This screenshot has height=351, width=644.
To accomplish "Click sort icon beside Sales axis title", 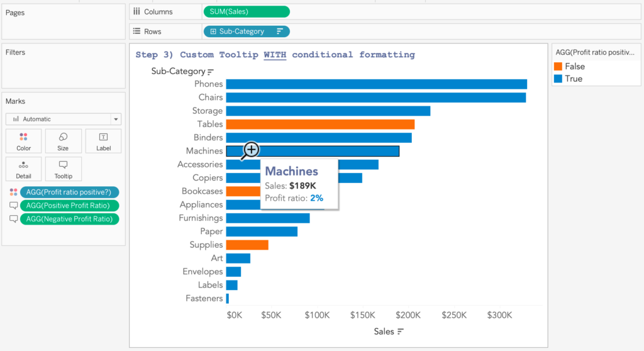I will [x=401, y=331].
